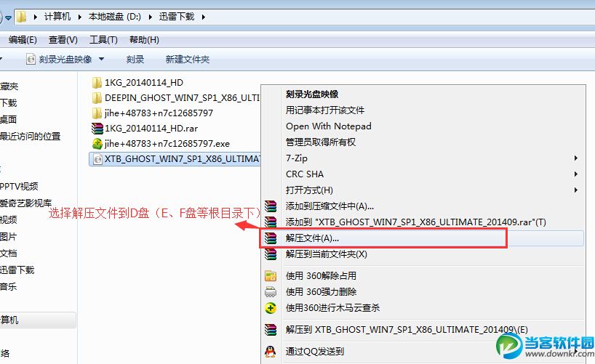Select 最近访问的位置 in the navigation pane

tap(31, 136)
